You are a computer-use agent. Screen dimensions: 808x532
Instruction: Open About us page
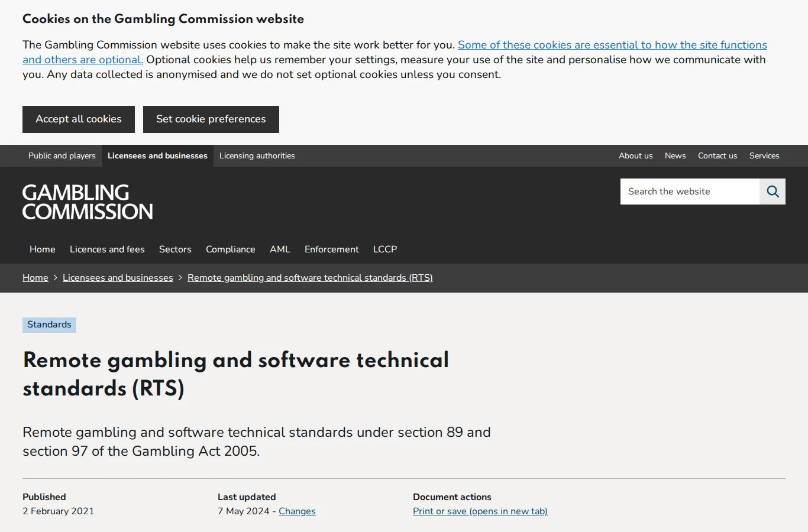pyautogui.click(x=636, y=156)
